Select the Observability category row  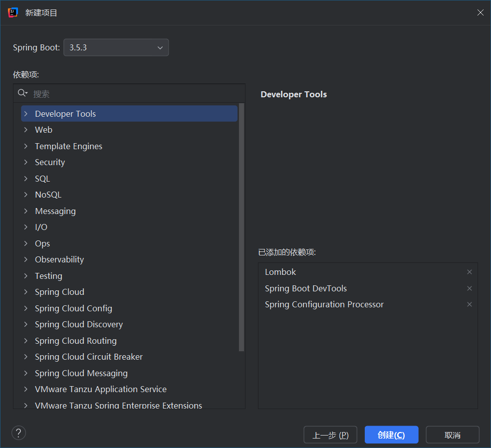(129, 259)
